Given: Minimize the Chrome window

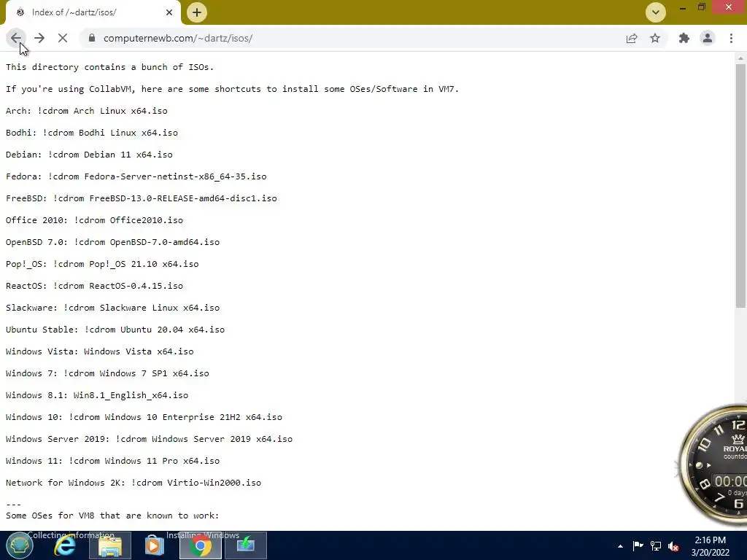Looking at the screenshot, I should coord(683,7).
